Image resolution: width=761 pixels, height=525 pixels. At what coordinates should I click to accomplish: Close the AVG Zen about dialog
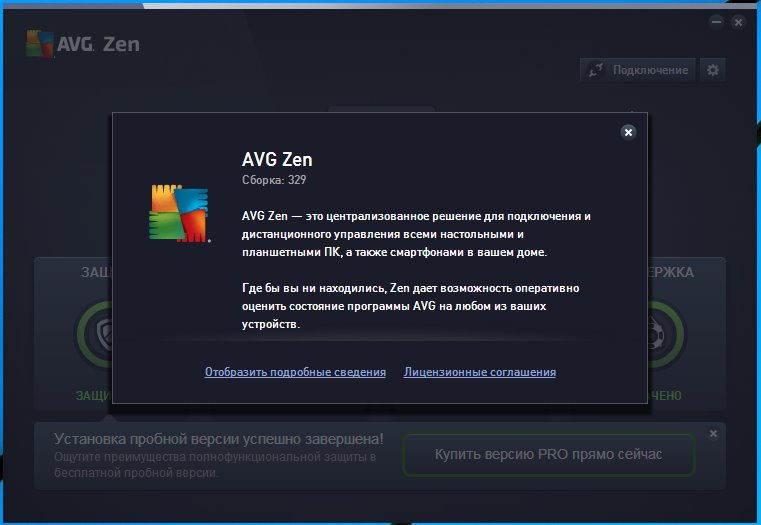pos(628,132)
